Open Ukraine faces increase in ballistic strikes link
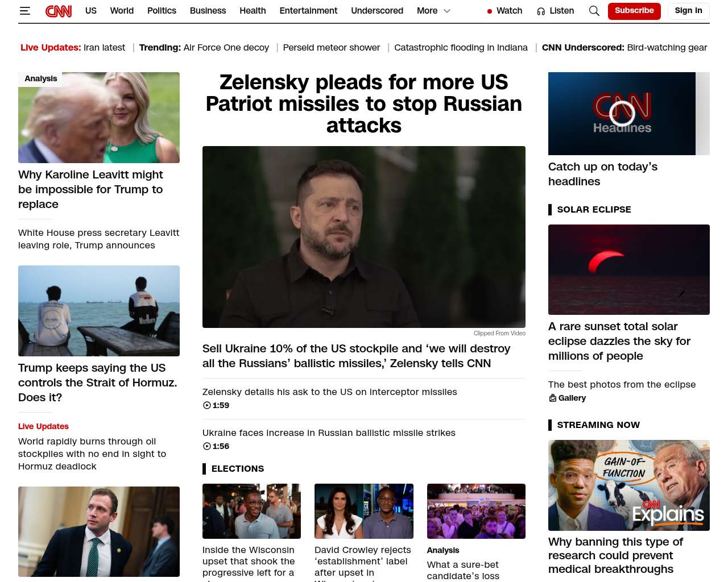This screenshot has width=728, height=582. tap(329, 433)
